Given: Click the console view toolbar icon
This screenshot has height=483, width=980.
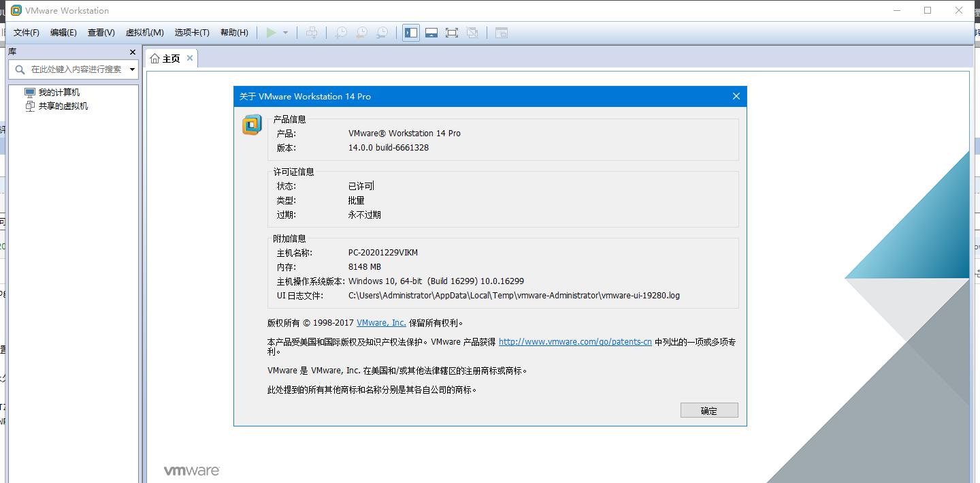Looking at the screenshot, I should click(x=502, y=33).
